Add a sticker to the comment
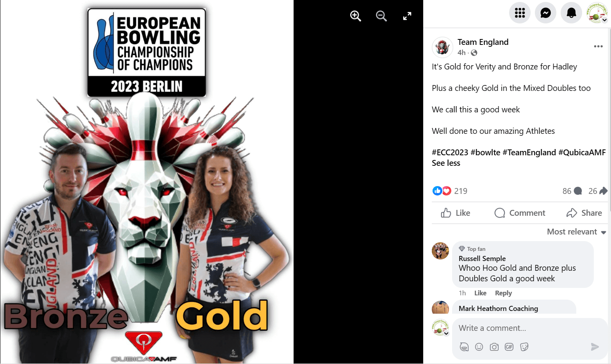Image resolution: width=611 pixels, height=364 pixels. (x=524, y=347)
